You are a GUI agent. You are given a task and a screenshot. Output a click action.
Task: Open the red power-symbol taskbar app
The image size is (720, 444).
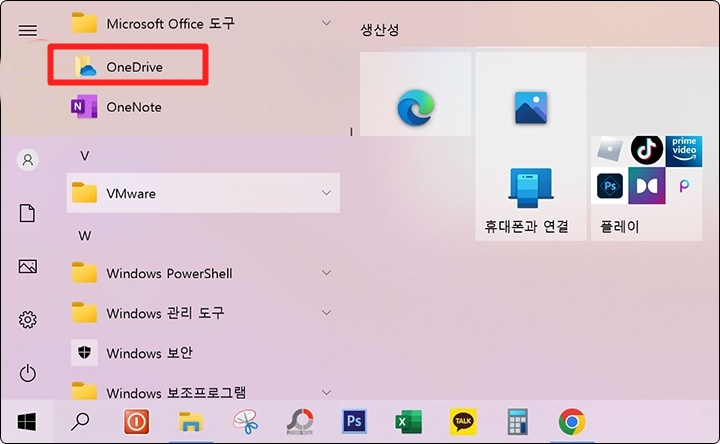136,422
